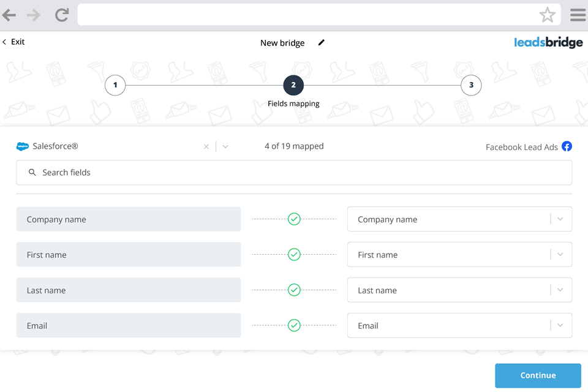Click the browser back arrow
Image resolution: width=588 pixels, height=392 pixels.
coord(9,15)
